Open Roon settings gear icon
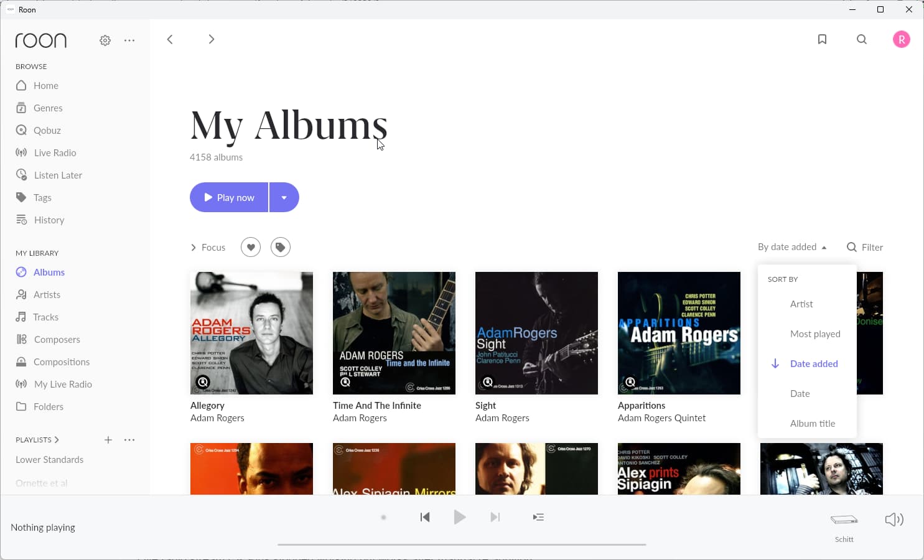Viewport: 924px width, 560px height. 105,40
